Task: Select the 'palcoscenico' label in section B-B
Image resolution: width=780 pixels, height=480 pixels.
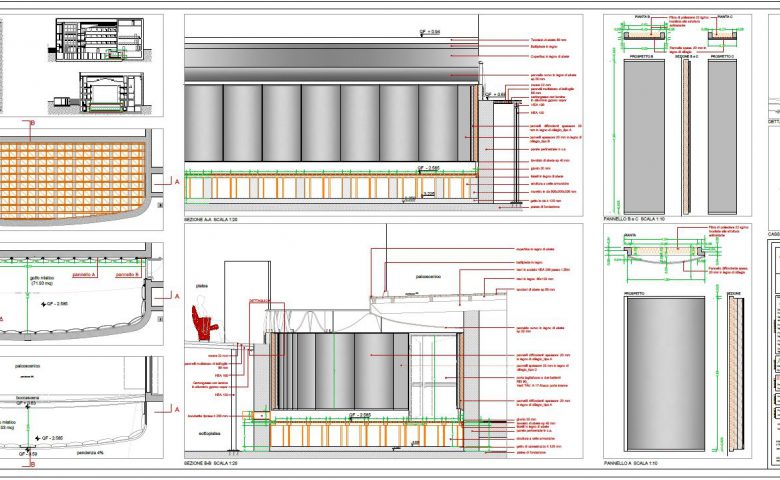Action: tap(428, 277)
